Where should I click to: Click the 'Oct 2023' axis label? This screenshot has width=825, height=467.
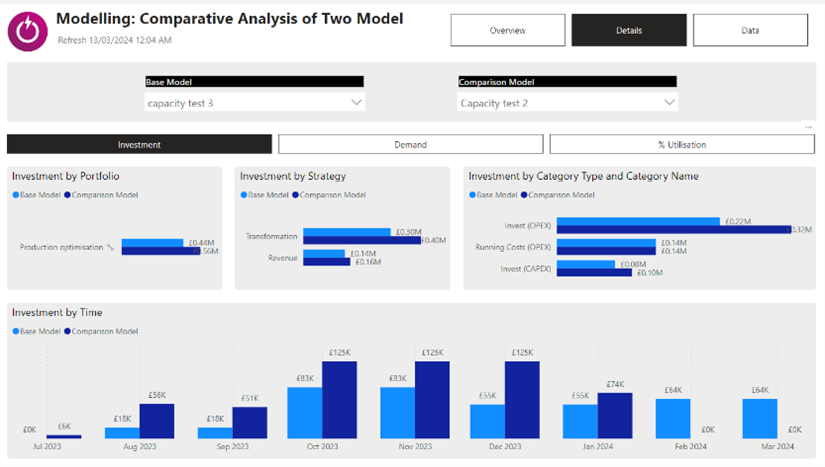point(323,446)
